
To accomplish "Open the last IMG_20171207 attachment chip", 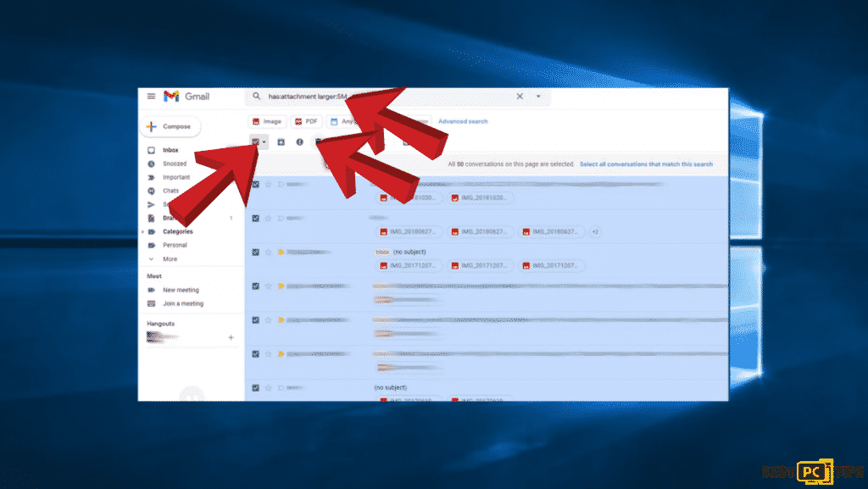I will [x=552, y=266].
